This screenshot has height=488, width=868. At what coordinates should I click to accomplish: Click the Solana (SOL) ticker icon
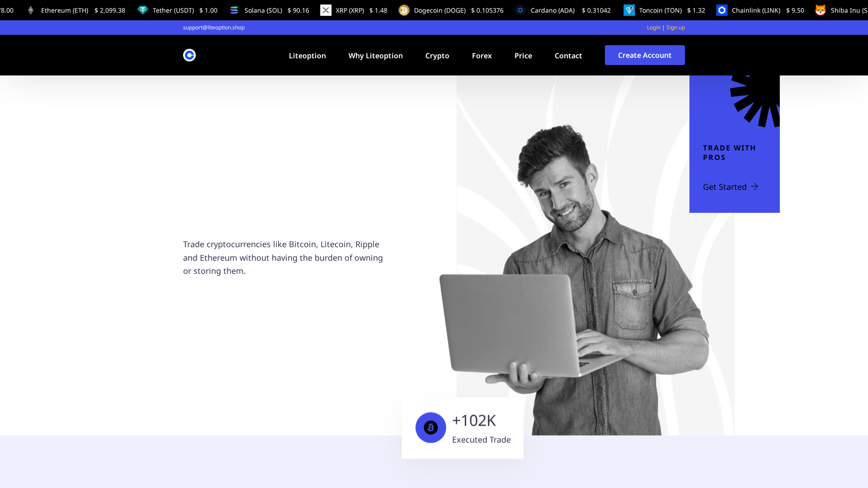tap(234, 9)
